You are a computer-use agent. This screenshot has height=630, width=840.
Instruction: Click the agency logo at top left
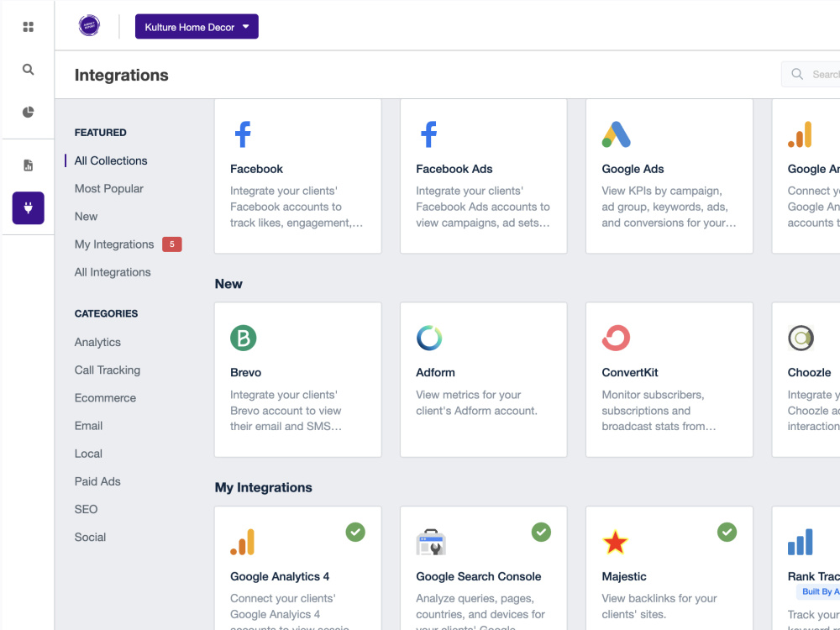89,26
